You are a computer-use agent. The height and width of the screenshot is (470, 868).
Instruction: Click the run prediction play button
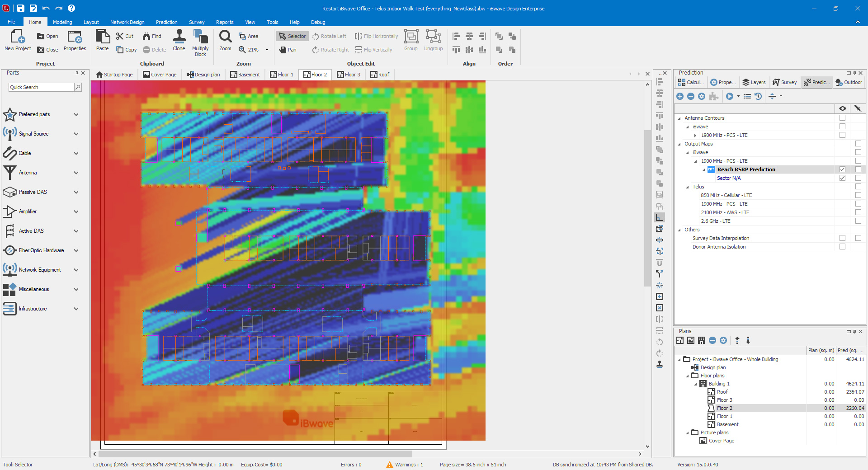pyautogui.click(x=730, y=96)
